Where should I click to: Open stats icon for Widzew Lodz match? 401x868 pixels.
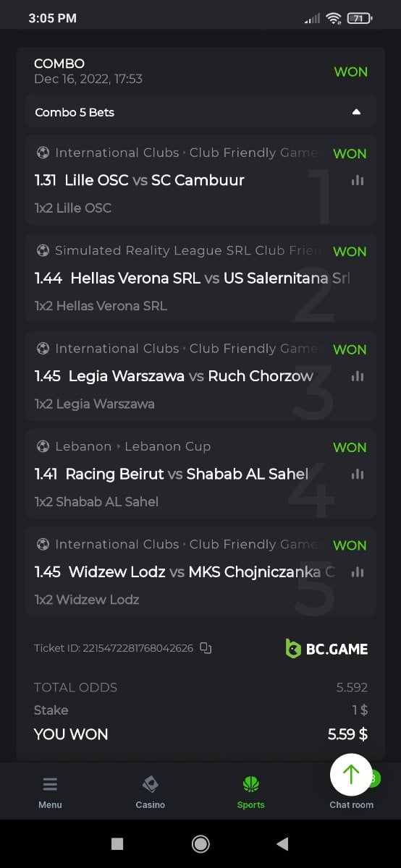pyautogui.click(x=357, y=571)
